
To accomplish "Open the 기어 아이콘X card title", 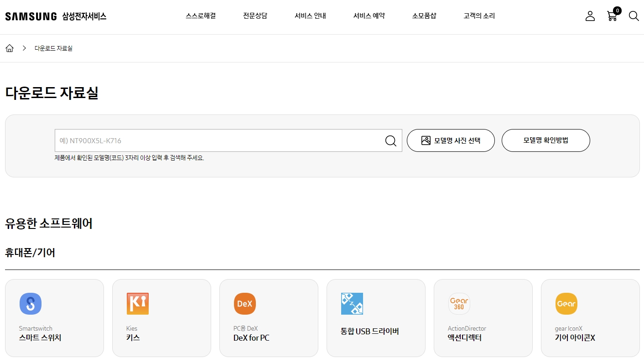I will pos(575,338).
